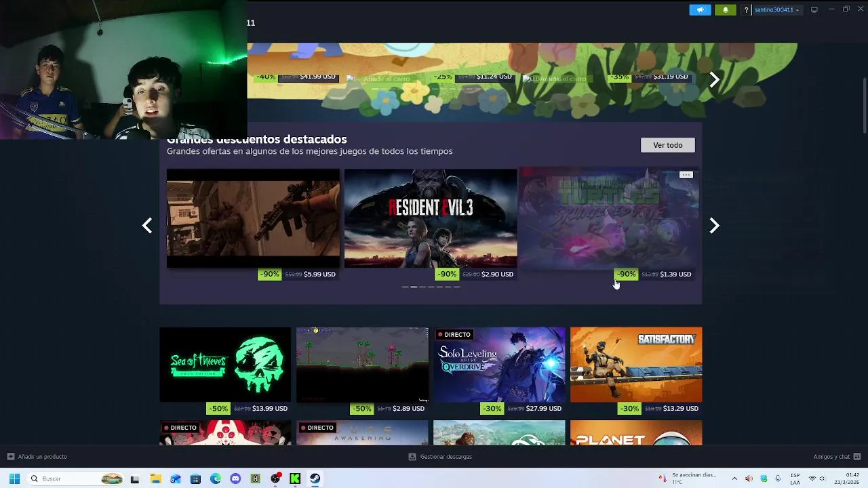This screenshot has width=868, height=488.
Task: Click the Grandes descuentos destacados heading
Action: 257,139
